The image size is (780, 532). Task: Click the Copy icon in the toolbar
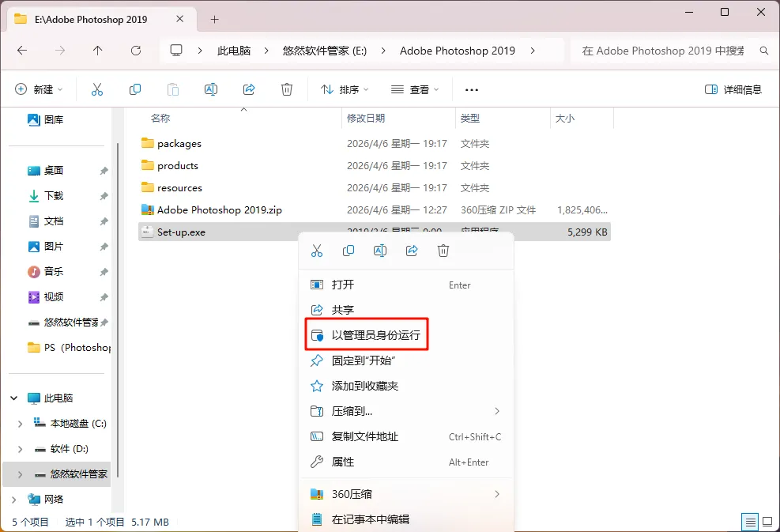click(x=135, y=89)
